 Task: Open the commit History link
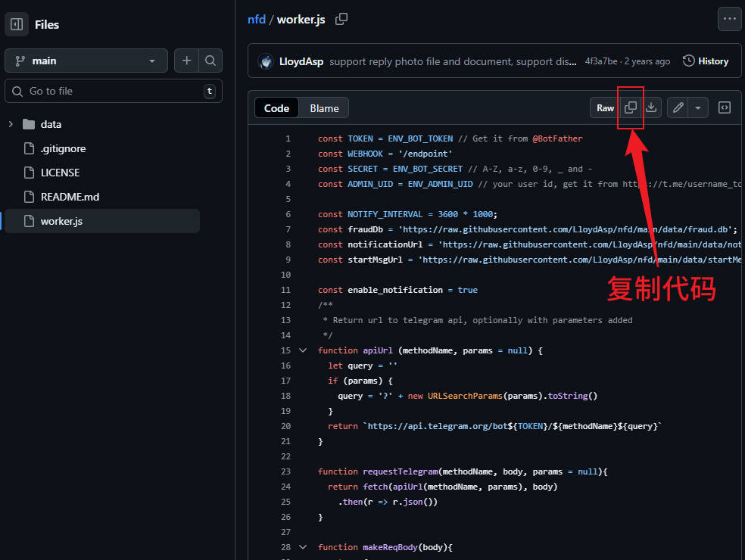706,61
